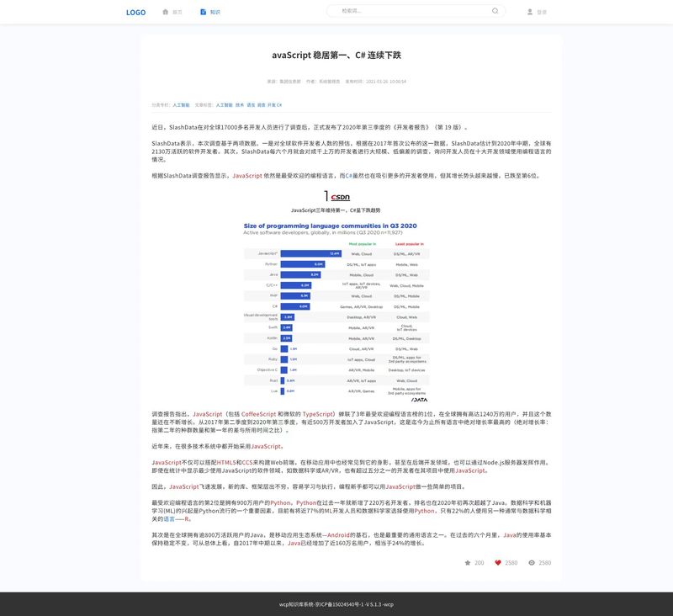Open the Python link after 900万用户的
This screenshot has width=673, height=616.
coord(280,502)
